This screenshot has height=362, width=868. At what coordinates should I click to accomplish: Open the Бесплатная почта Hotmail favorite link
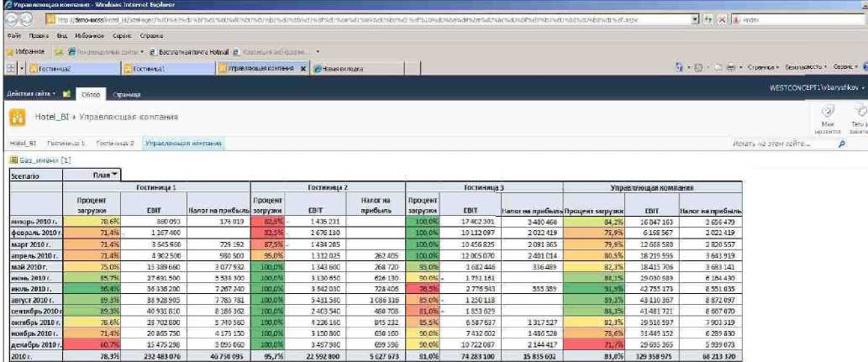[x=189, y=51]
